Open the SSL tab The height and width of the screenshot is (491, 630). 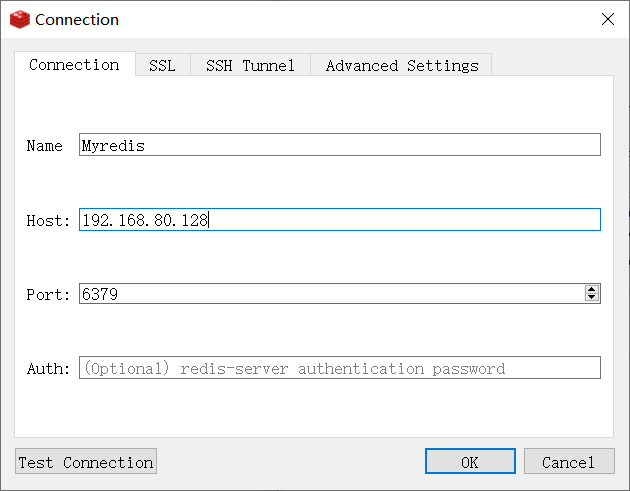click(162, 66)
